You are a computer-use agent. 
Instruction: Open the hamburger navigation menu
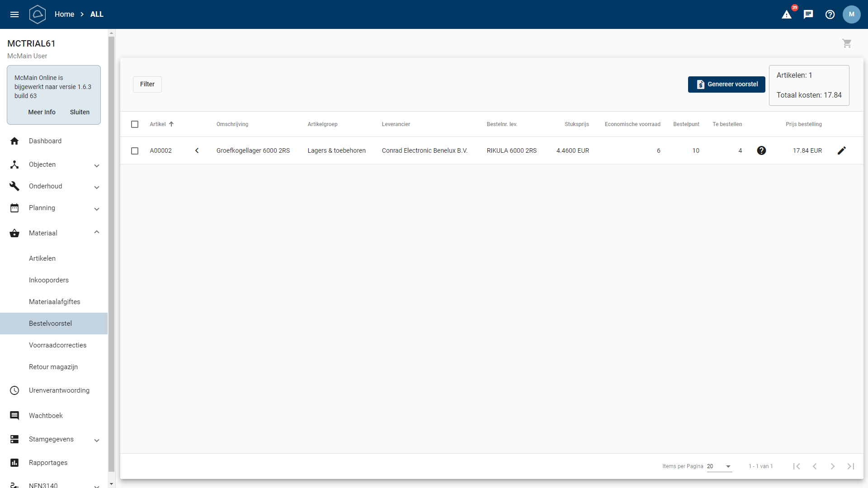click(14, 14)
